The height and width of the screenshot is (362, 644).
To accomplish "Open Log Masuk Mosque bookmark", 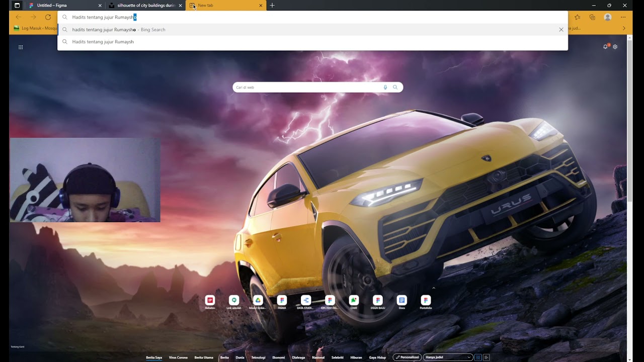I will click(x=35, y=28).
